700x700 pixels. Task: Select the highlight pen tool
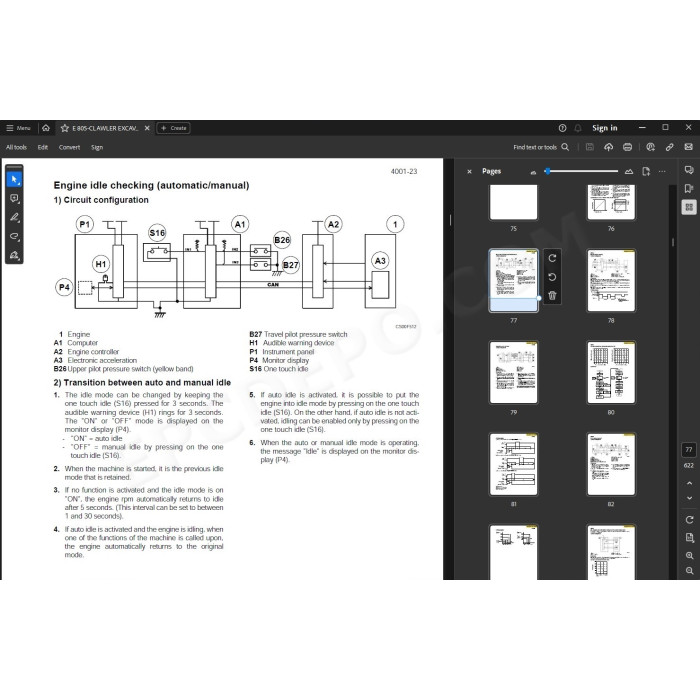coord(14,217)
